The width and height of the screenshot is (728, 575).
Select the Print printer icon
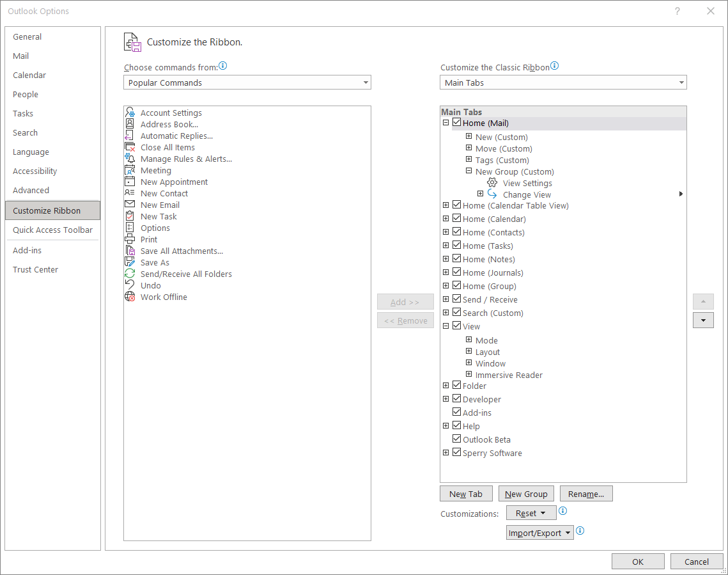tap(130, 239)
